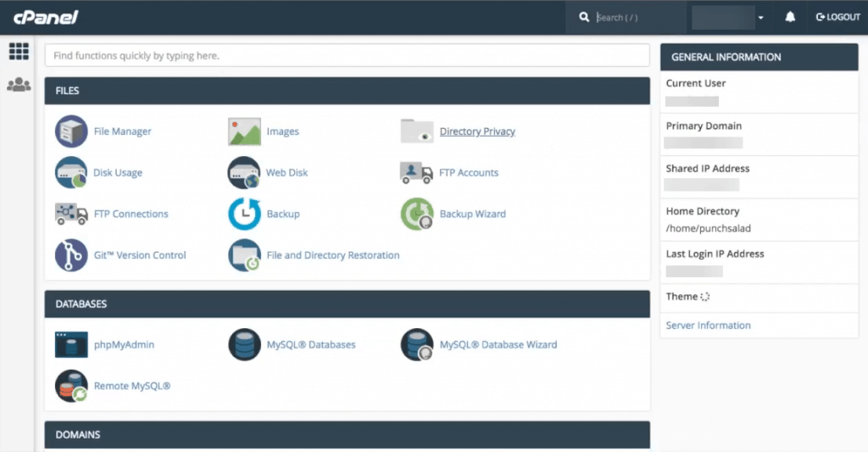Click the phpMyAdmin icon

[71, 345]
